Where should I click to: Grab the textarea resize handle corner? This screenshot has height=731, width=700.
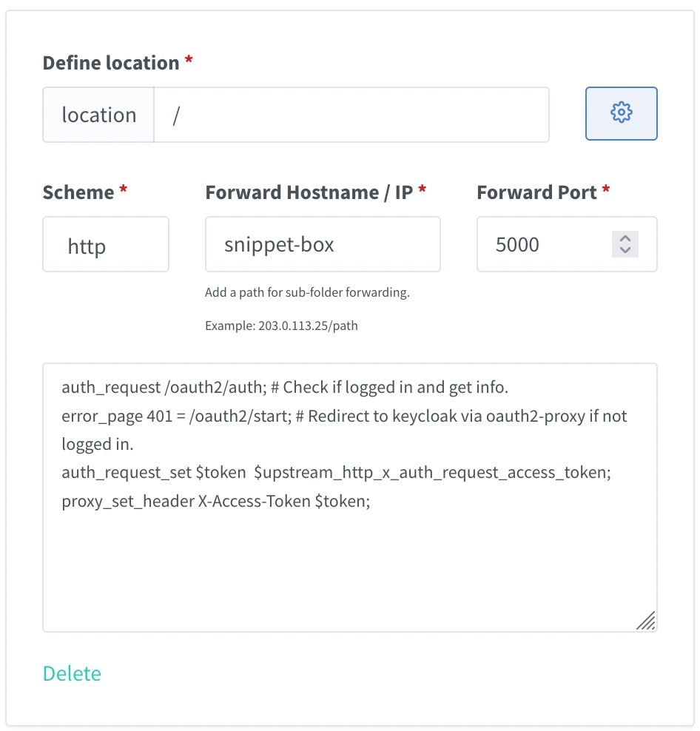click(647, 621)
